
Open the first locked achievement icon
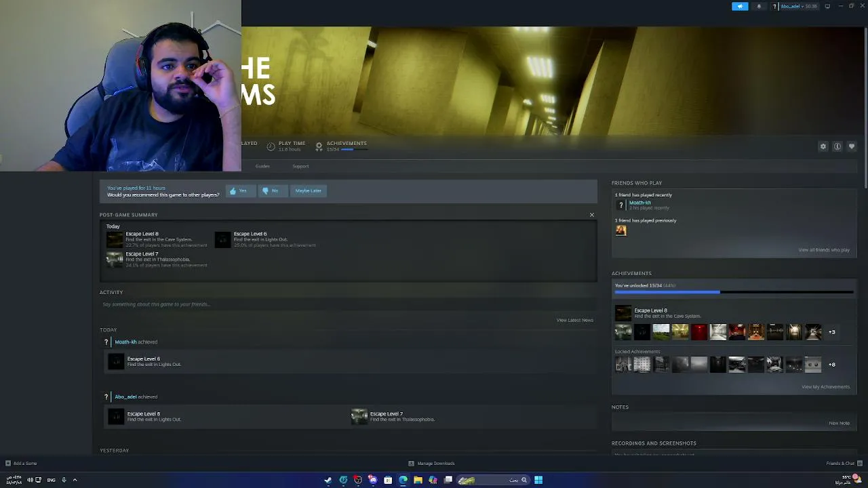623,365
